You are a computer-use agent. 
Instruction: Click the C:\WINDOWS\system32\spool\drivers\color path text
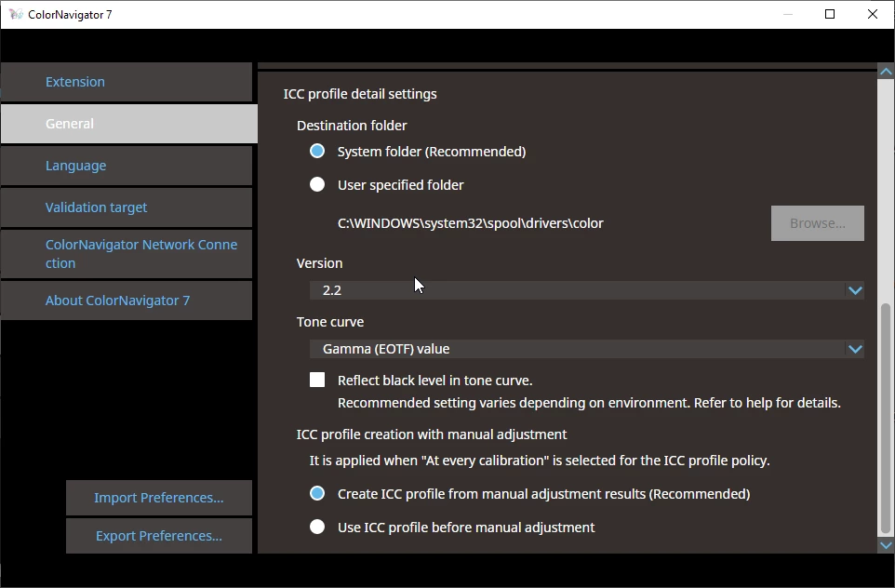[471, 223]
